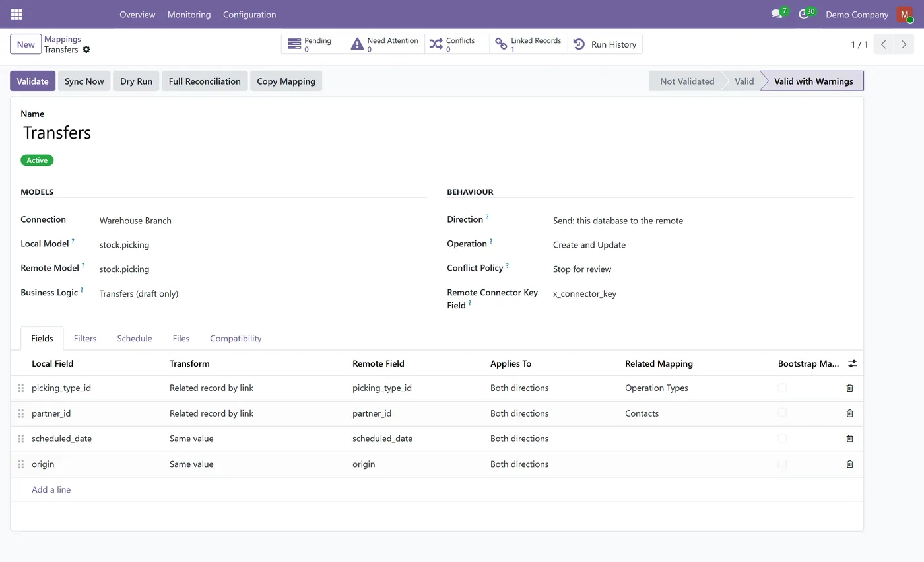The width and height of the screenshot is (924, 562).
Task: Open the Overview menu
Action: click(x=137, y=14)
